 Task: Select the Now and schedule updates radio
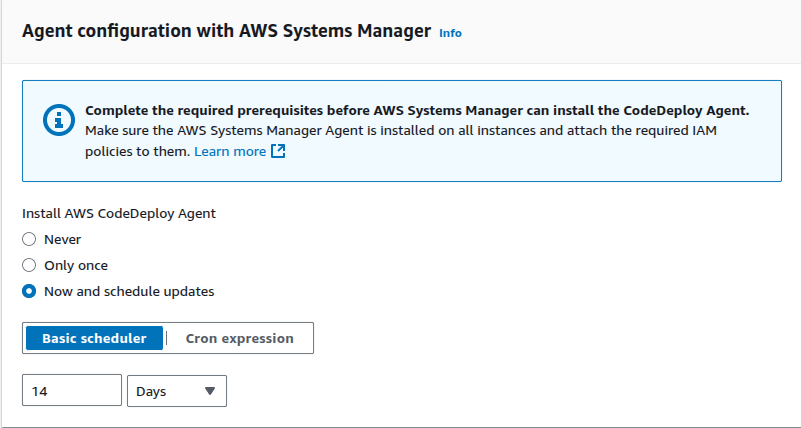pyautogui.click(x=29, y=292)
